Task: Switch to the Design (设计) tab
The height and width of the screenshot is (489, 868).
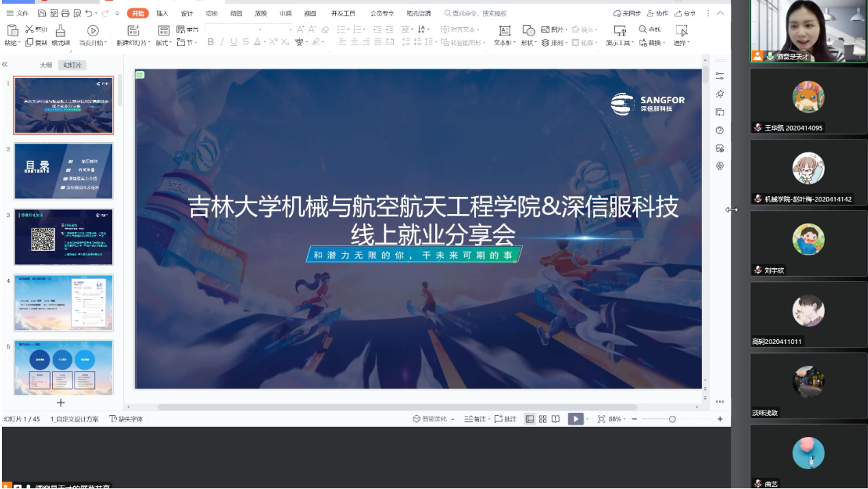Action: [x=187, y=13]
